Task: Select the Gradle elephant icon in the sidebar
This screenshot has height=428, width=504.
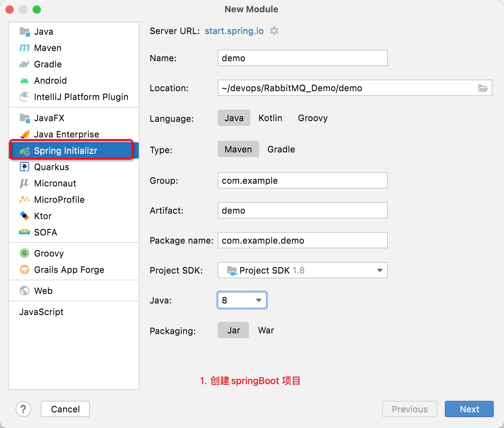Action: coord(24,64)
